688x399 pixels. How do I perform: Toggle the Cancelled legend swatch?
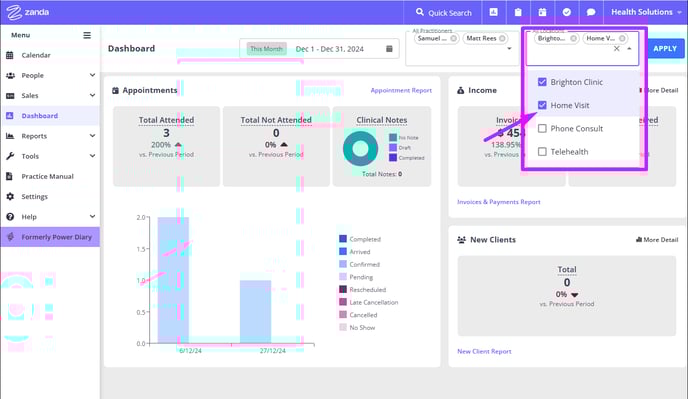point(343,315)
